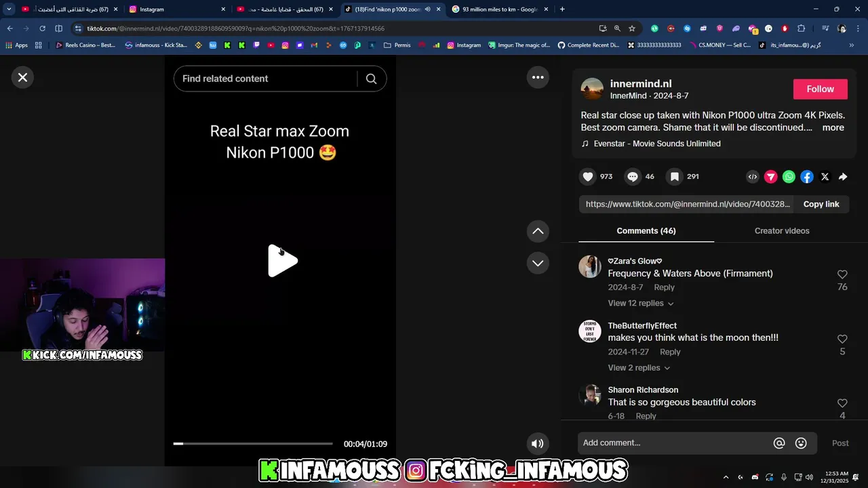This screenshot has height=488, width=868.
Task: Reply to TheButterflyEffect comment
Action: [x=670, y=352]
